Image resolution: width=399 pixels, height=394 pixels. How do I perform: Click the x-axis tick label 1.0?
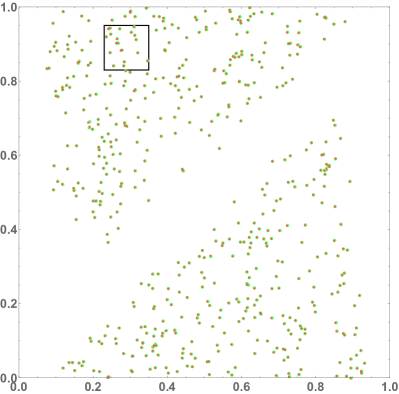click(390, 387)
